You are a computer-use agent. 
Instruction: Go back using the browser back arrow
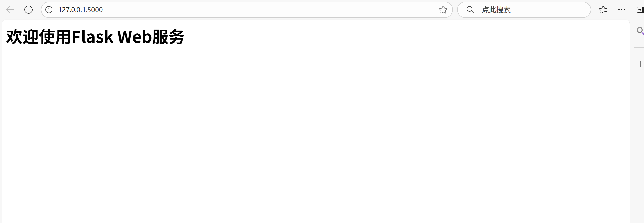pyautogui.click(x=10, y=10)
